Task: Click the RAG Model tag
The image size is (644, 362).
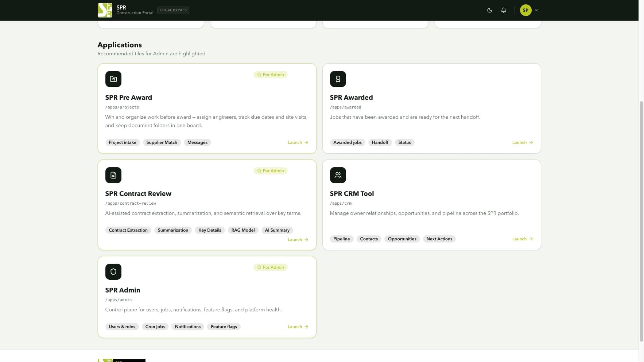Action: point(243,230)
